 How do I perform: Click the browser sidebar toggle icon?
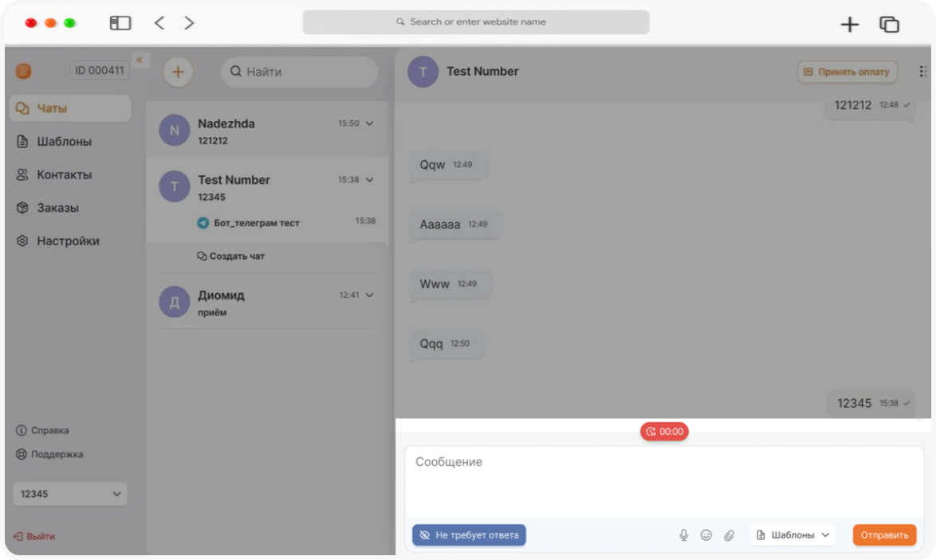point(120,22)
